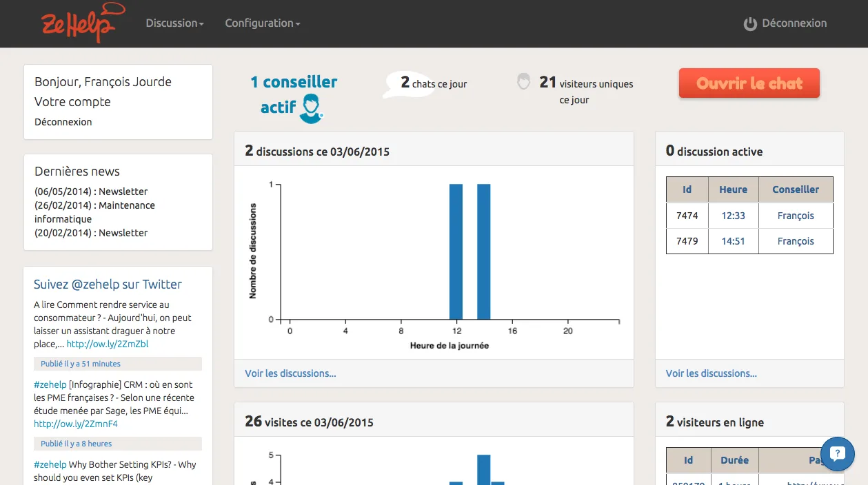Click Publié il y a 51 minutes

81,364
